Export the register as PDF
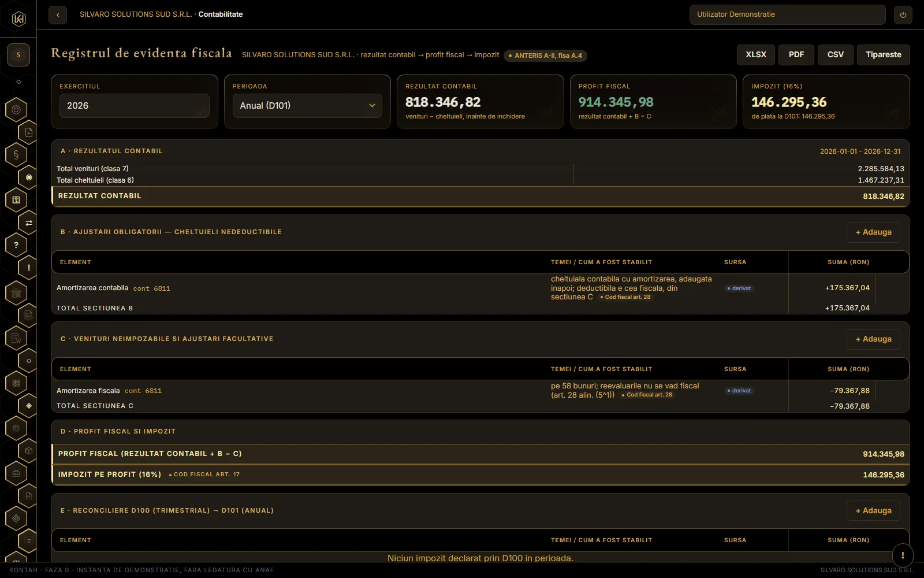The width and height of the screenshot is (924, 578). 796,55
